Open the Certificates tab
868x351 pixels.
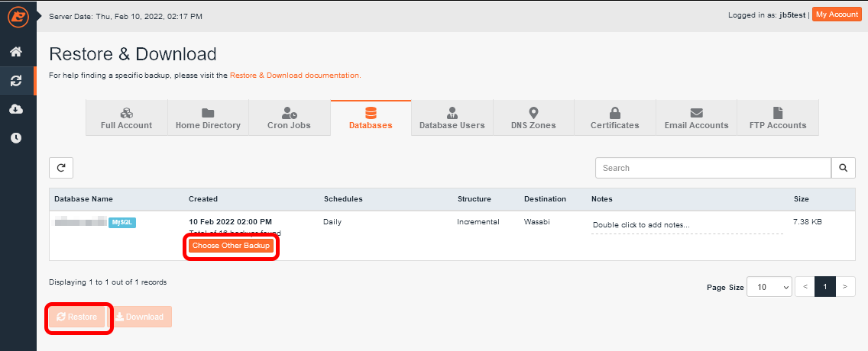click(614, 118)
